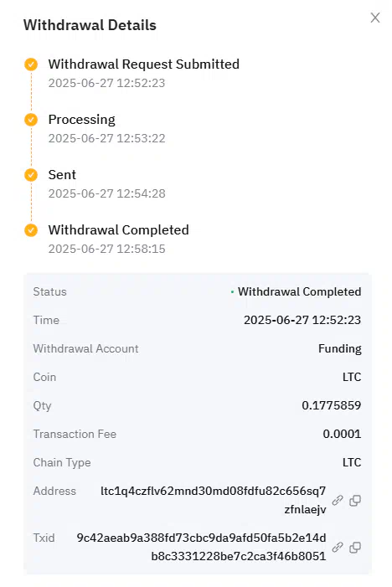Select the ltc1q4czflv62 address text
This screenshot has width=392, height=587.
(214, 500)
